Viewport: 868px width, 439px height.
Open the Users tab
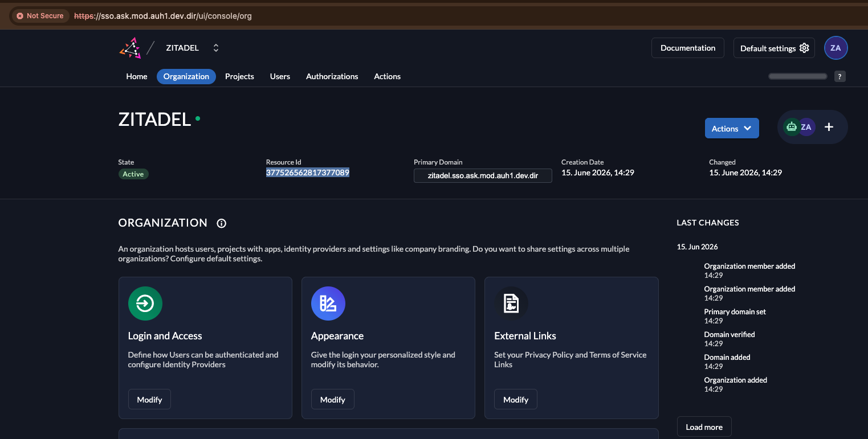pos(280,76)
